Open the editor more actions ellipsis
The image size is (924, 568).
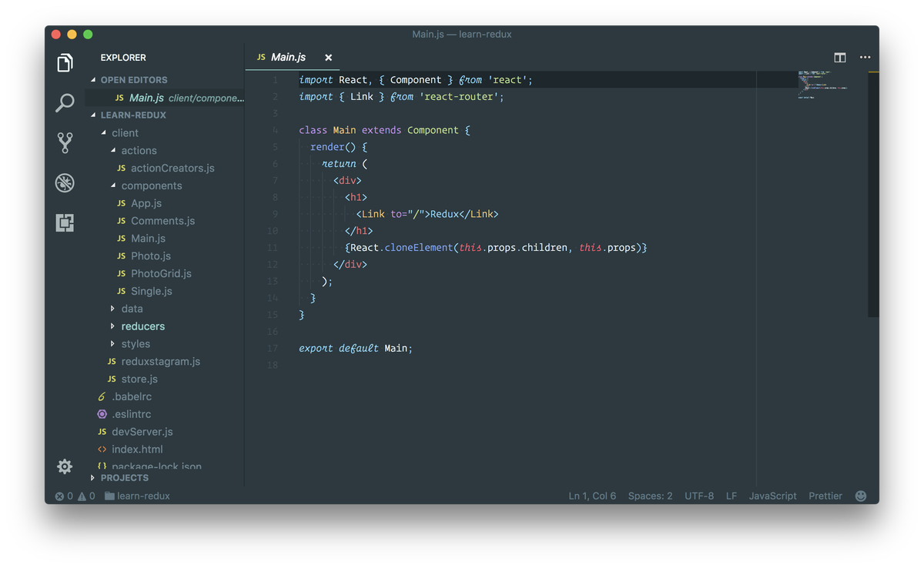point(865,57)
